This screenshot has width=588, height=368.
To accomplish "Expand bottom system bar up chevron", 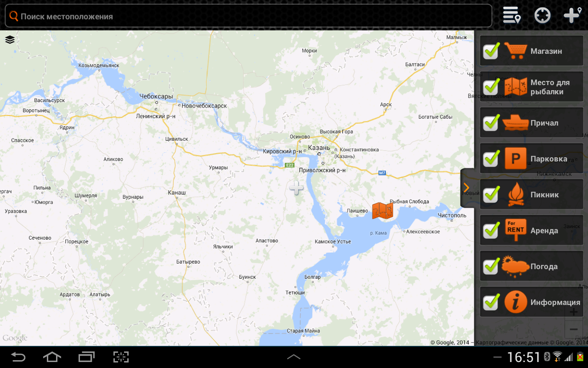I will [294, 357].
